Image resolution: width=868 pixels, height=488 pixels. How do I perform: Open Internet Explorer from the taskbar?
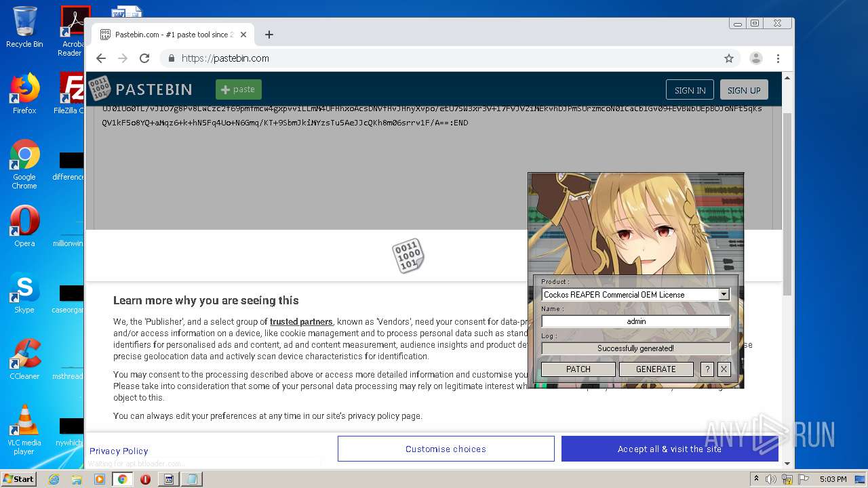(x=54, y=479)
